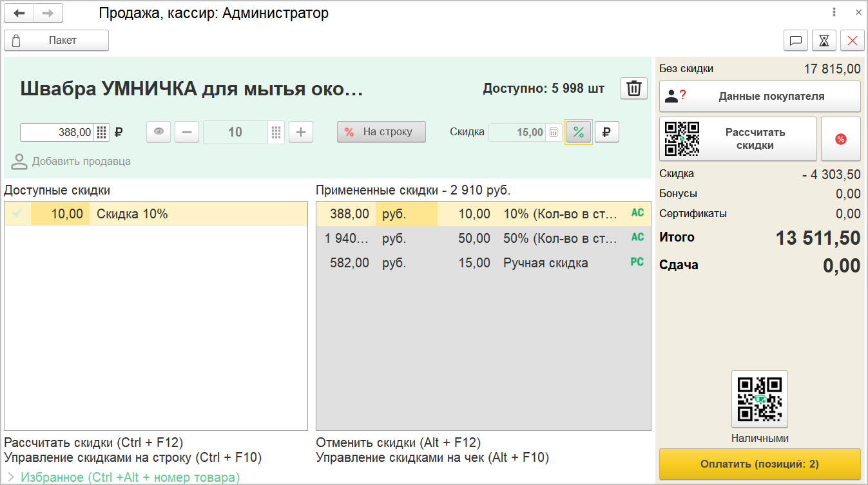Switch discount to ruble mode

pos(606,132)
